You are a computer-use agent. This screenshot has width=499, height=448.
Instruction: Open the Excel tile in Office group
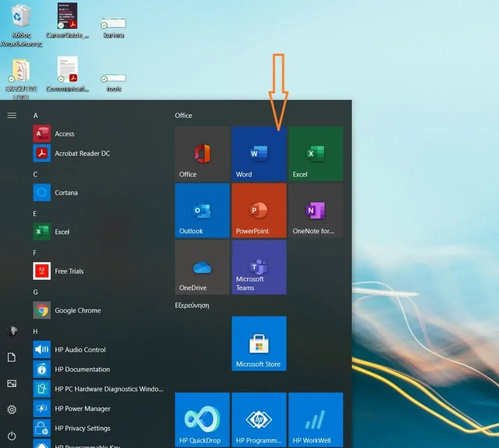pyautogui.click(x=315, y=153)
